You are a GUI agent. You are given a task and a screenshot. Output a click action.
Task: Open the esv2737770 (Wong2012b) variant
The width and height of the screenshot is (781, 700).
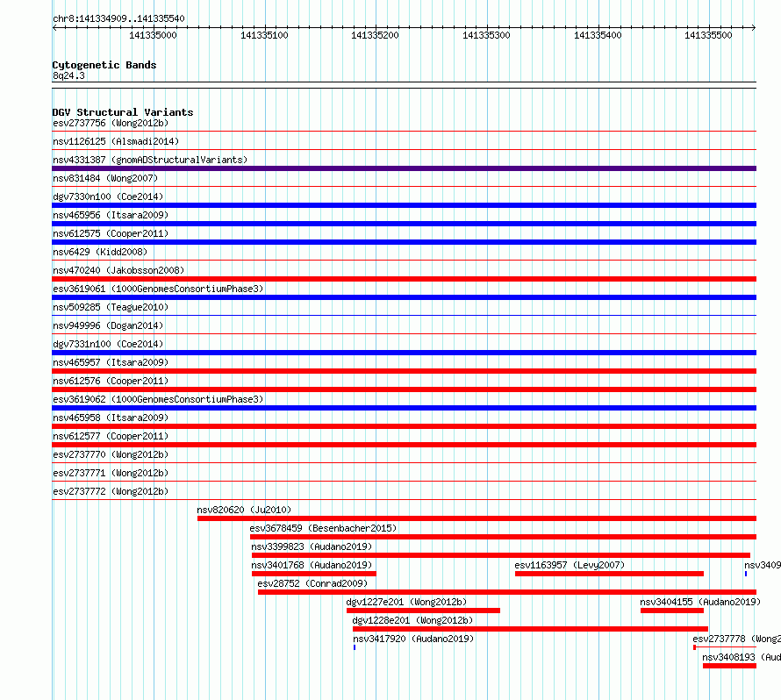111,454
